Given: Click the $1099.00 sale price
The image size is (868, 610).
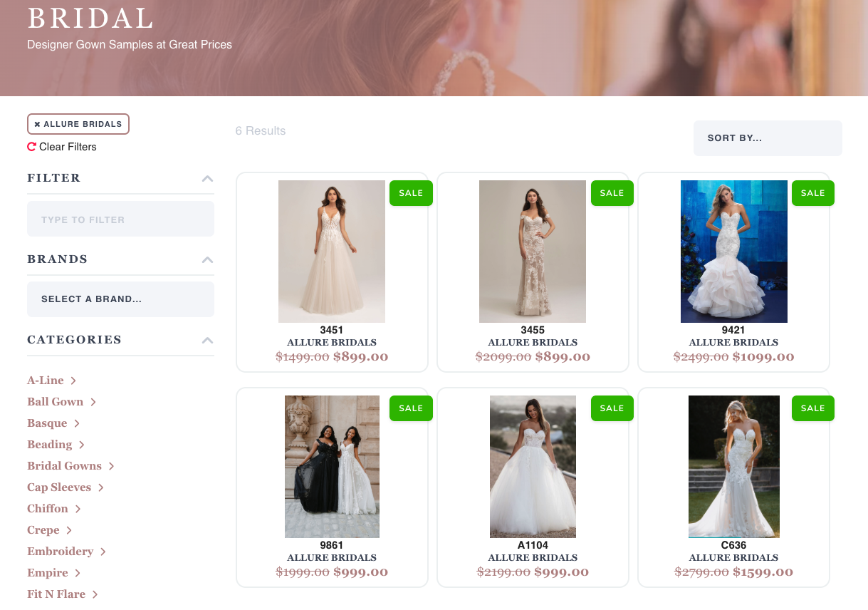Looking at the screenshot, I should click(x=763, y=356).
